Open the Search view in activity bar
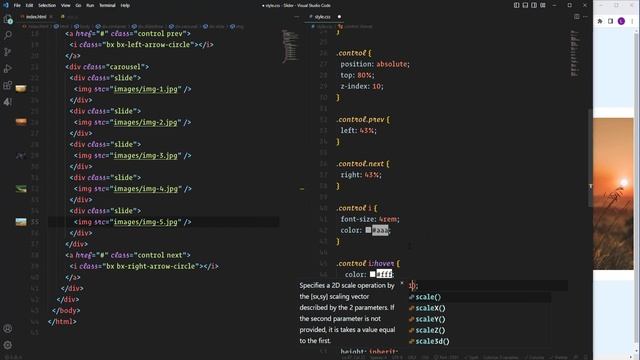Viewport: 640px width, 360px height. pyautogui.click(x=8, y=36)
